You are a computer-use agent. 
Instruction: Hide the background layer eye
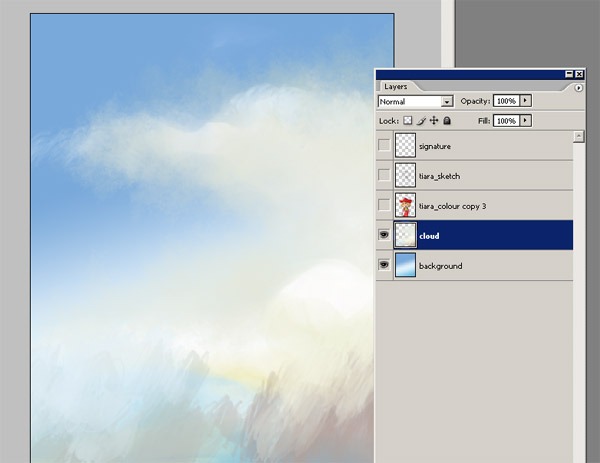384,264
